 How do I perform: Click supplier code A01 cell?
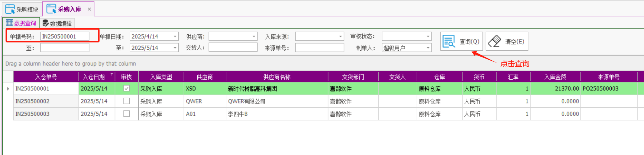coord(205,114)
